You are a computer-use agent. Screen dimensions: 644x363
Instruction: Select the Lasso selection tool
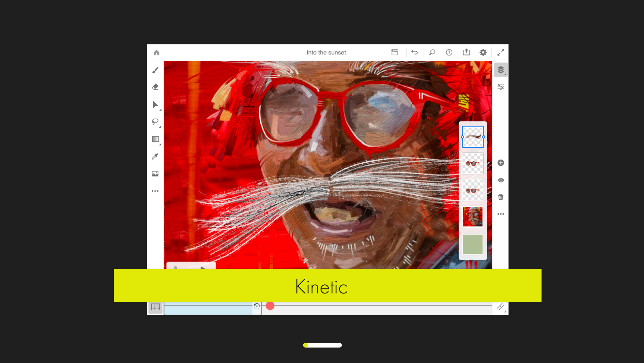pyautogui.click(x=155, y=122)
